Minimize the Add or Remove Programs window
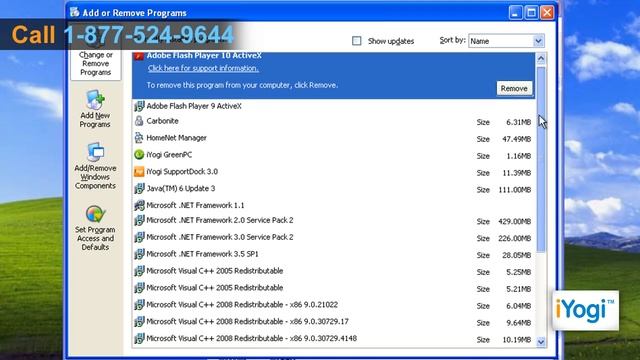640x360 pixels. click(x=516, y=12)
